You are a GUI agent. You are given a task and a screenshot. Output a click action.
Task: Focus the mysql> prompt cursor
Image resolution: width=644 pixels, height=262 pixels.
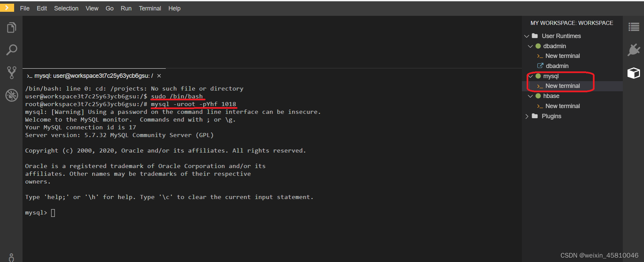click(53, 213)
